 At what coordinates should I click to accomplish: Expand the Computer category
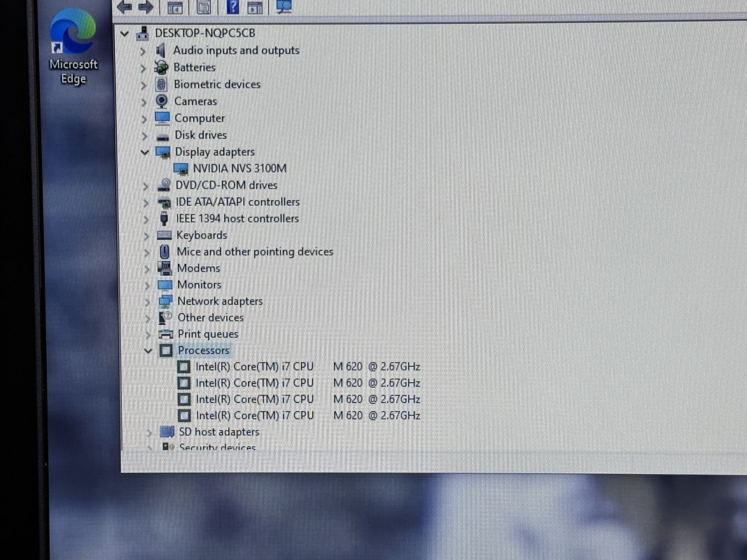coord(144,119)
